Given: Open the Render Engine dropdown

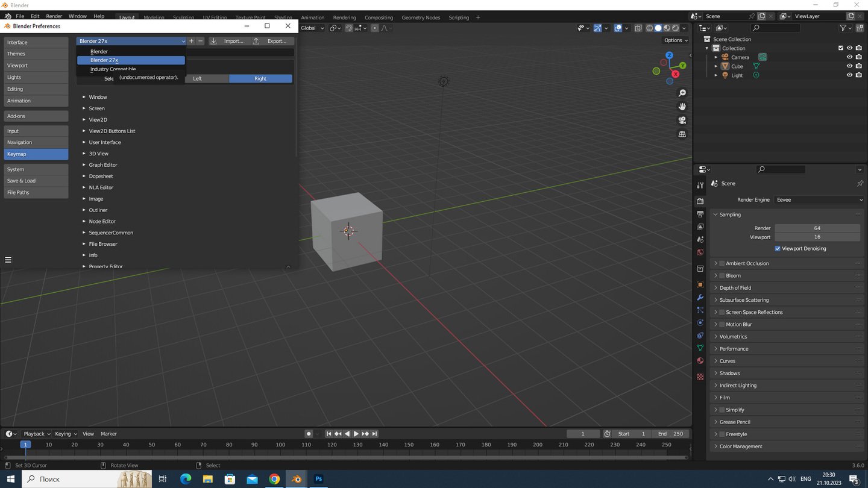Looking at the screenshot, I should click(x=819, y=200).
